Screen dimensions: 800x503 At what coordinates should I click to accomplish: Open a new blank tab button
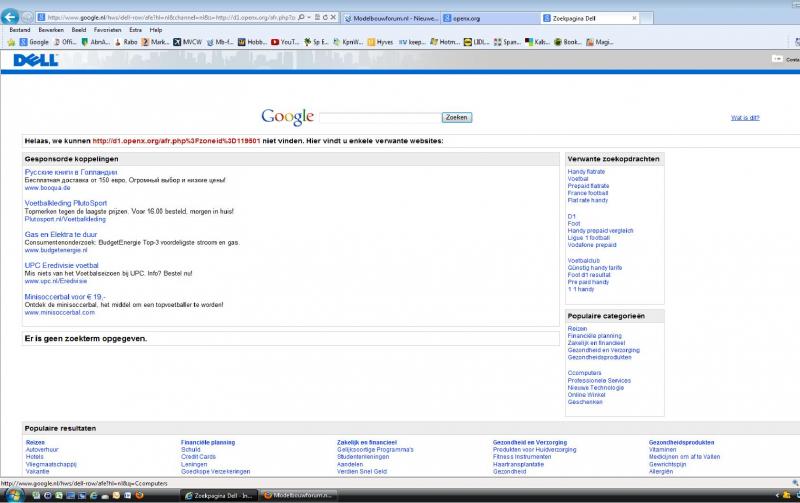click(x=647, y=18)
